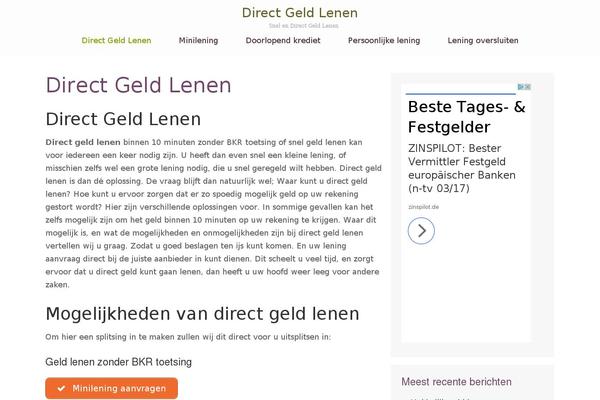Click Geld lenen zonder BKR toetsing heading
600x400 pixels.
(119, 362)
